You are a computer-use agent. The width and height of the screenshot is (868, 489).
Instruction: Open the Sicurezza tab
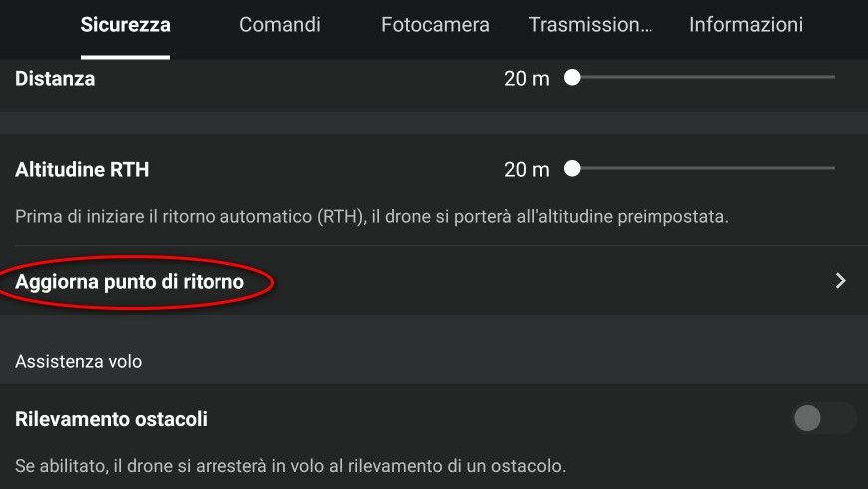tap(125, 25)
